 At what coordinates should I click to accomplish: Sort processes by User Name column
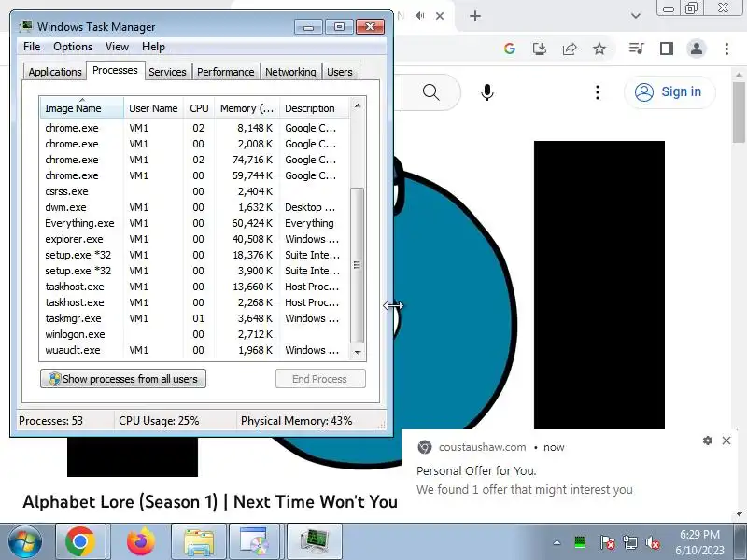coord(153,108)
